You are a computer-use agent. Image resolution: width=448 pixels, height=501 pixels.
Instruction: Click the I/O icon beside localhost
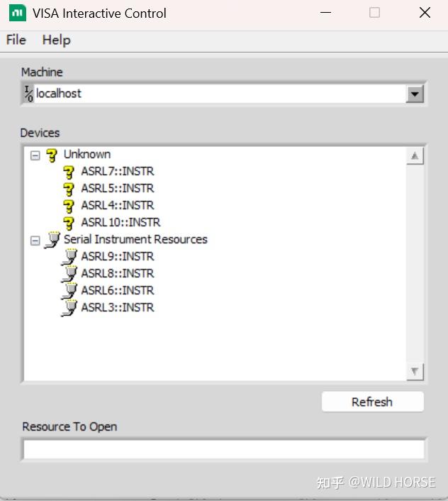29,94
